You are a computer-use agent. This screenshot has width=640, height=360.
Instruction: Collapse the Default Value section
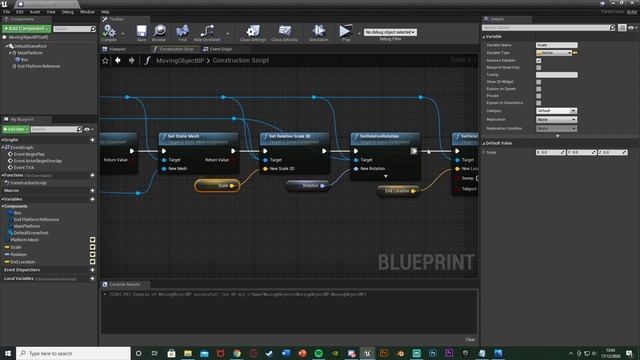tap(484, 143)
